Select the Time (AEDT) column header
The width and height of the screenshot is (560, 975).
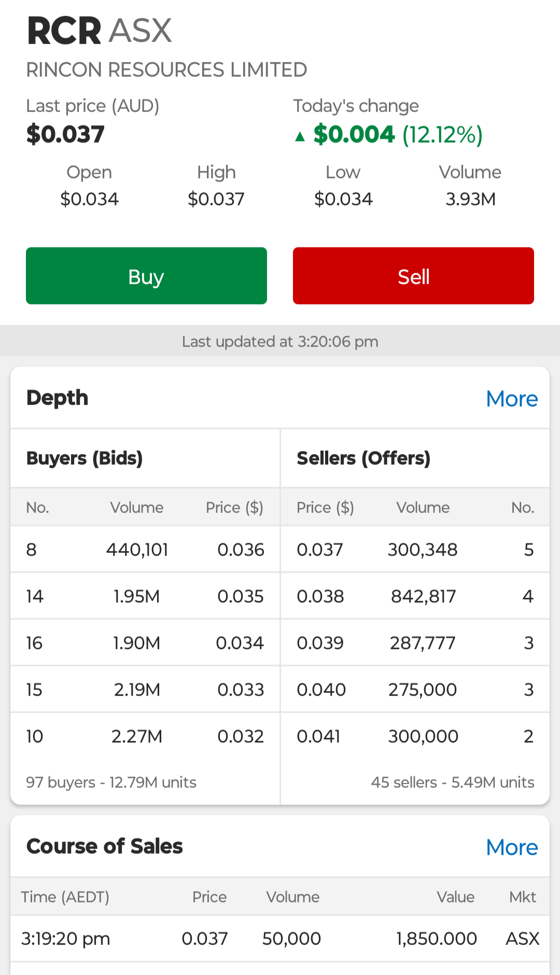(65, 897)
